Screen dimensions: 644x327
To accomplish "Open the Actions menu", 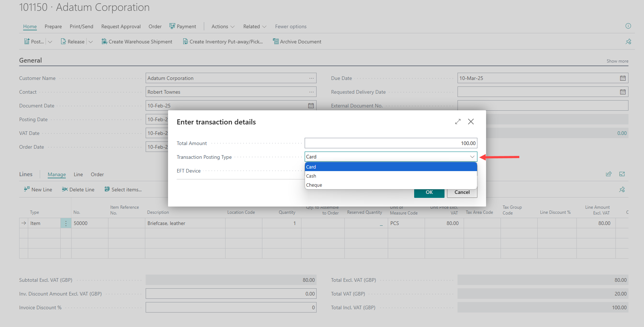I will (x=223, y=26).
